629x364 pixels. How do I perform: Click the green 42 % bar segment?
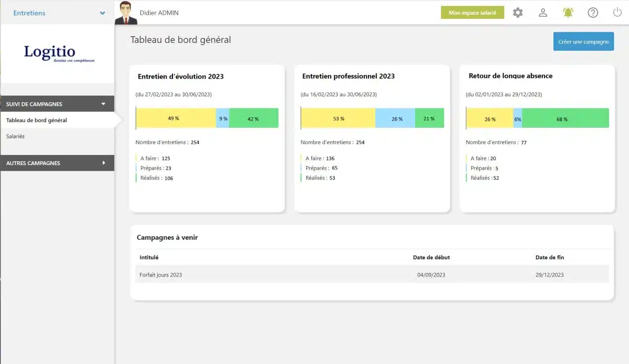pyautogui.click(x=254, y=118)
